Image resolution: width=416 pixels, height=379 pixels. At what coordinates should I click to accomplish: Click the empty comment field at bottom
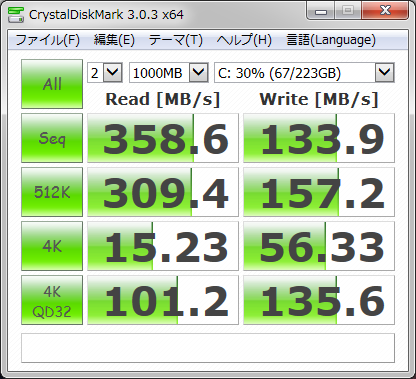pyautogui.click(x=208, y=348)
